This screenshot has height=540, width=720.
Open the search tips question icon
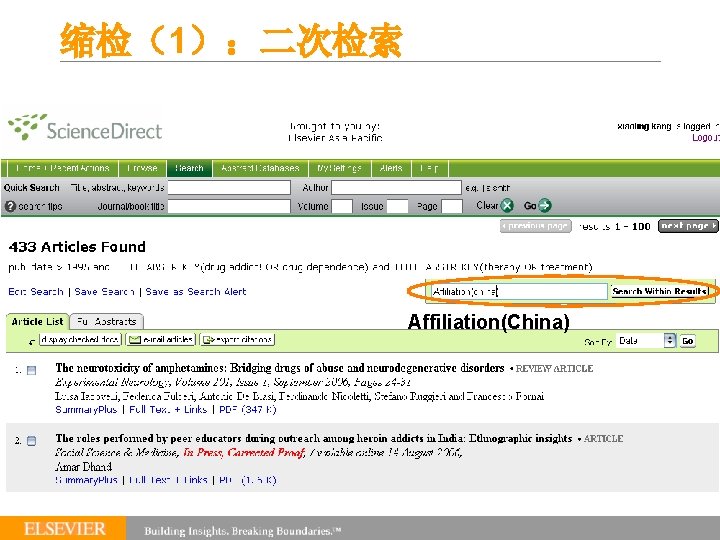pos(10,207)
